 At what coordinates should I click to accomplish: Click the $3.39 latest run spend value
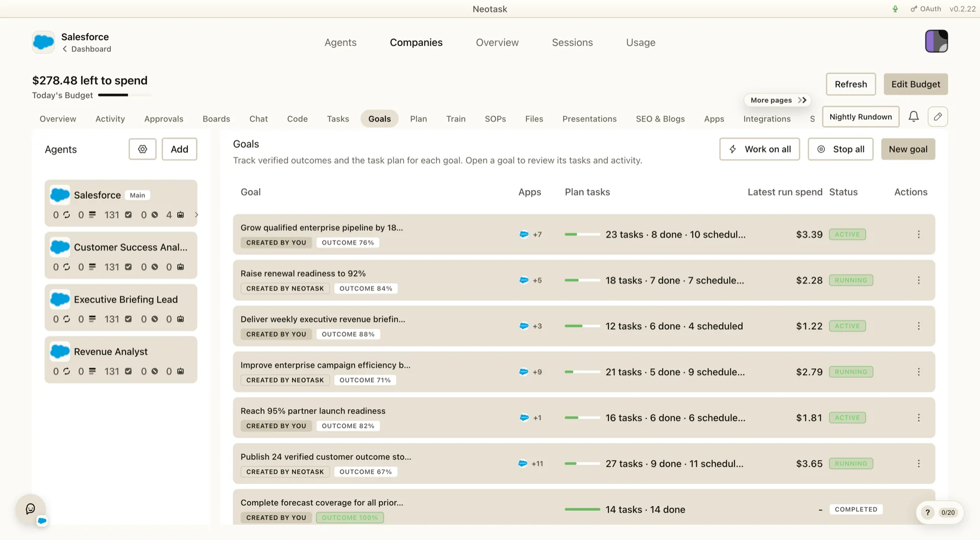pyautogui.click(x=809, y=234)
